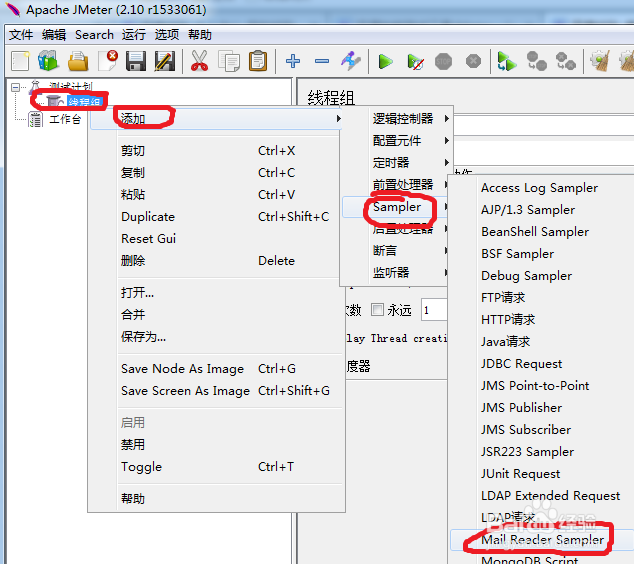Click the Collapse All minus icon
The height and width of the screenshot is (565, 634).
[x=322, y=61]
